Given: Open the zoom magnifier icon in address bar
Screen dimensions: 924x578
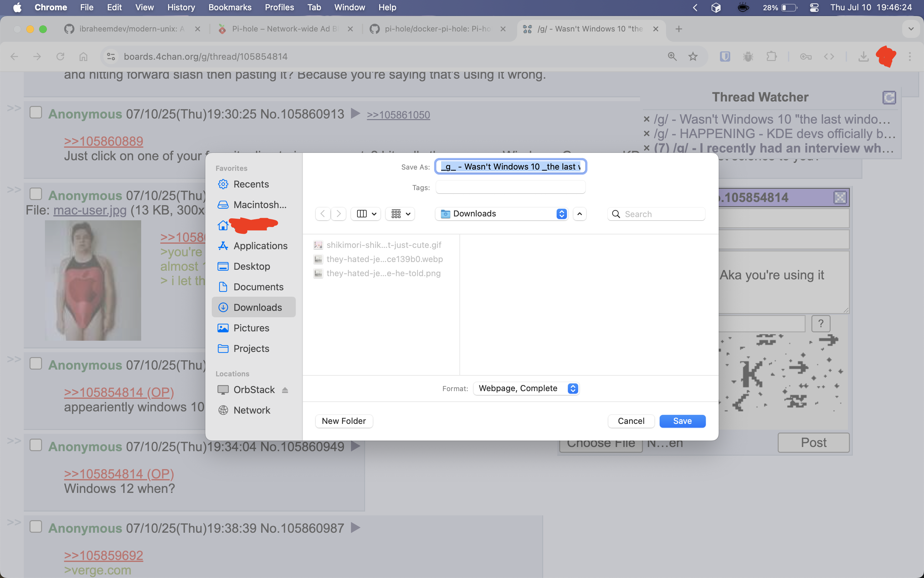Looking at the screenshot, I should click(x=672, y=57).
